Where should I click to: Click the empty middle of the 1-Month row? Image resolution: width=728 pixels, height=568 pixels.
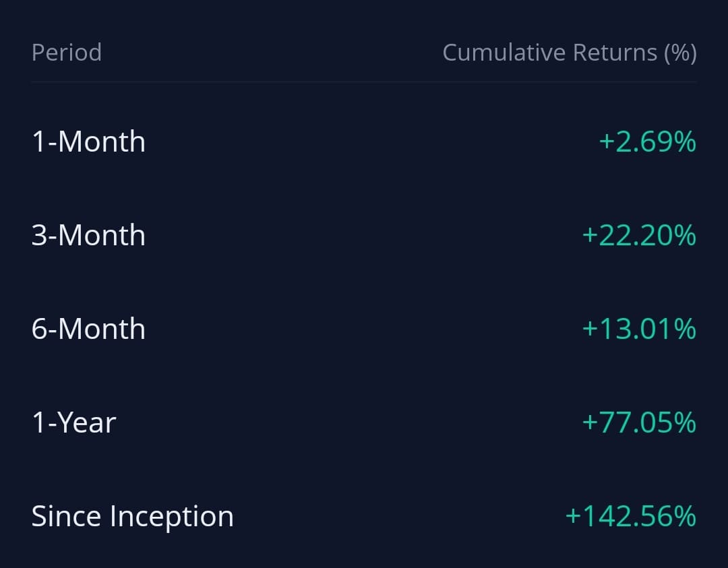tap(364, 141)
